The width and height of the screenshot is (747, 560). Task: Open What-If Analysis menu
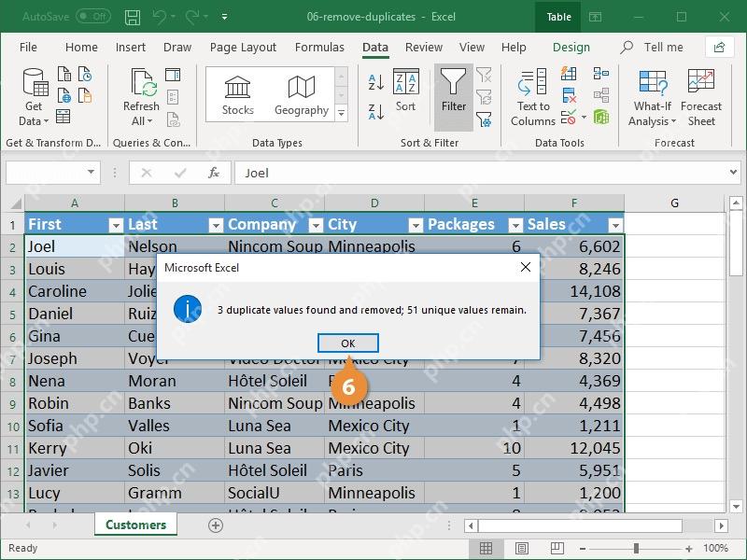(x=652, y=97)
